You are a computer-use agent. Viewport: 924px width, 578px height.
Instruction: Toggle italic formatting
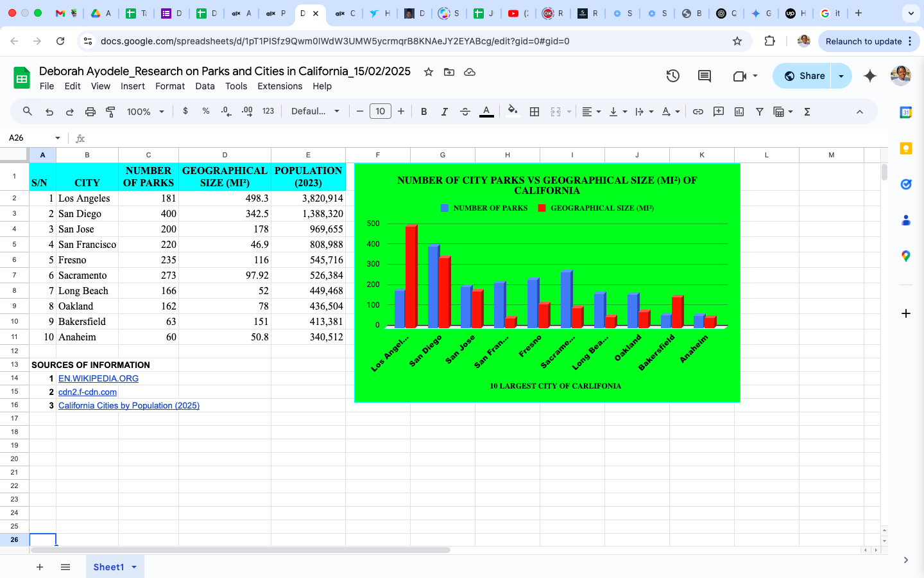pyautogui.click(x=444, y=112)
